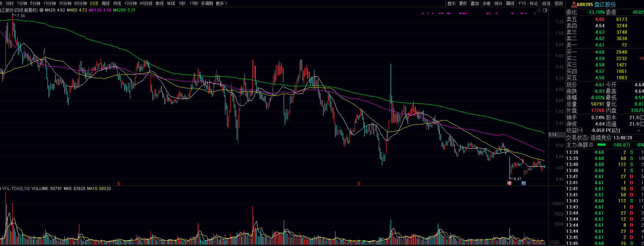
Task: Select the 分时 intraday tab
Action: pos(10,3)
